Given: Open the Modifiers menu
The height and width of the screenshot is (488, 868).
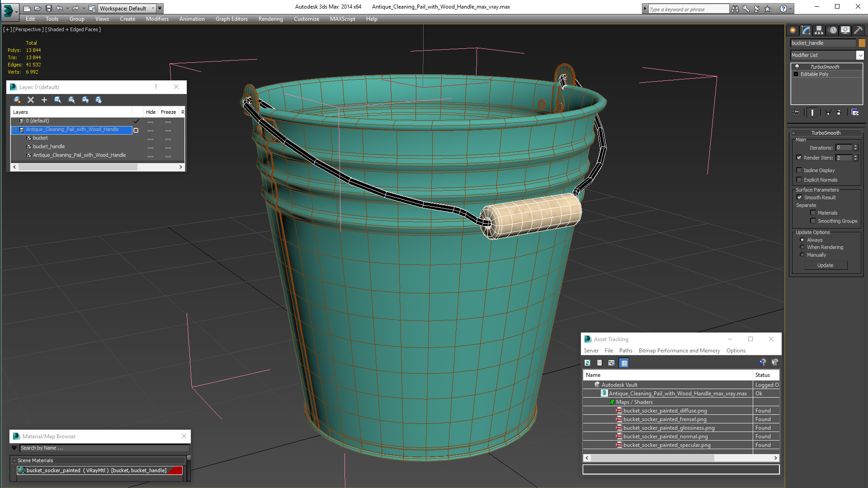Looking at the screenshot, I should (157, 19).
